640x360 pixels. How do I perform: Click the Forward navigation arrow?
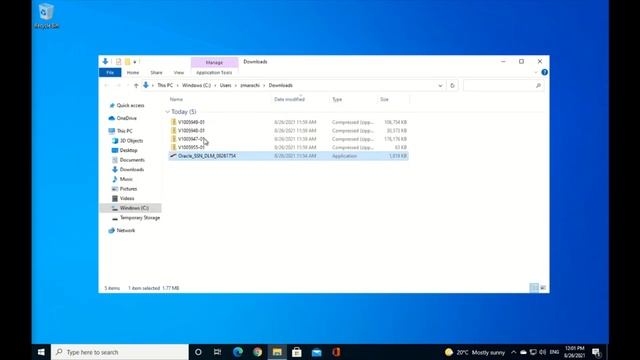click(119, 85)
